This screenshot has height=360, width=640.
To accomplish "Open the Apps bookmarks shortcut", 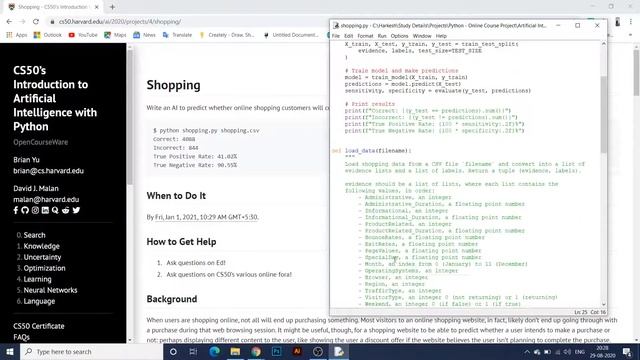I will (17, 35).
